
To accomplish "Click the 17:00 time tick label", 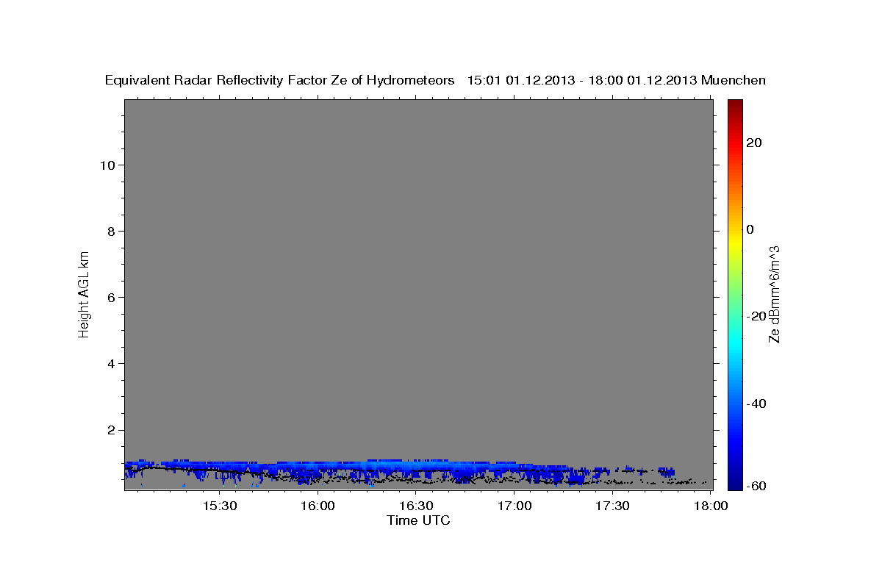I will pos(514,506).
